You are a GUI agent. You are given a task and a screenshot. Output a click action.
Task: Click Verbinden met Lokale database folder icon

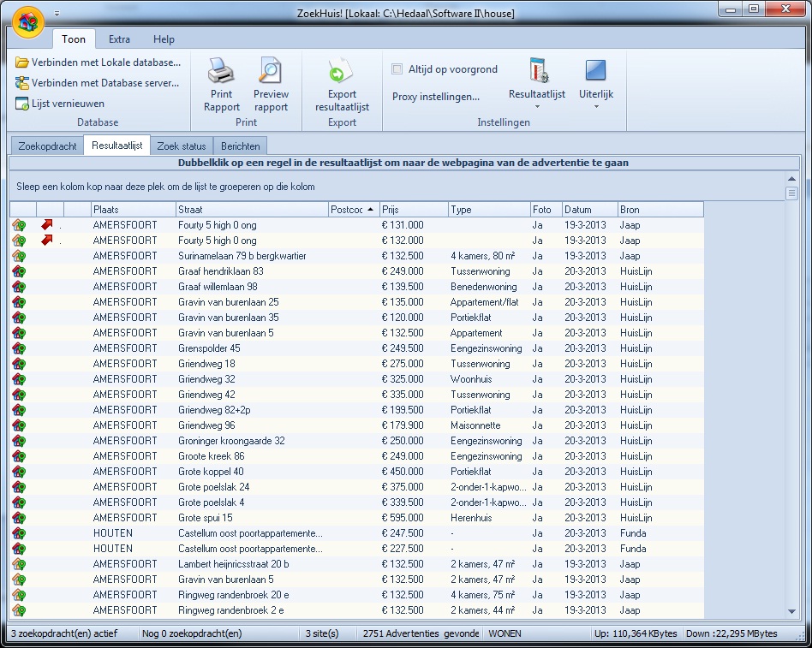pos(22,62)
